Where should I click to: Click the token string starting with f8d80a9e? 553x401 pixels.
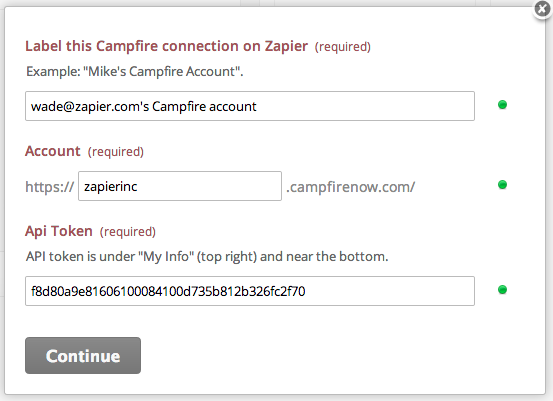[x=168, y=291]
